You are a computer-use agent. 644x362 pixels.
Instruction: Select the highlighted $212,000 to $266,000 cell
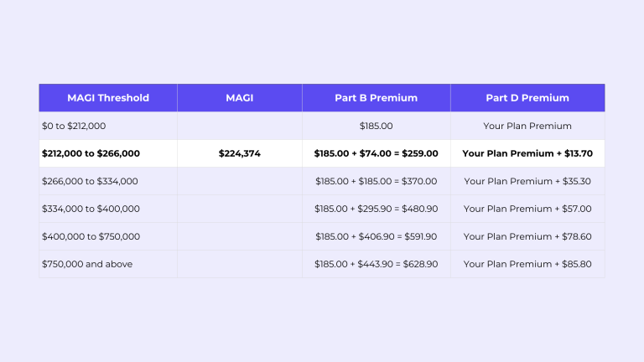108,153
